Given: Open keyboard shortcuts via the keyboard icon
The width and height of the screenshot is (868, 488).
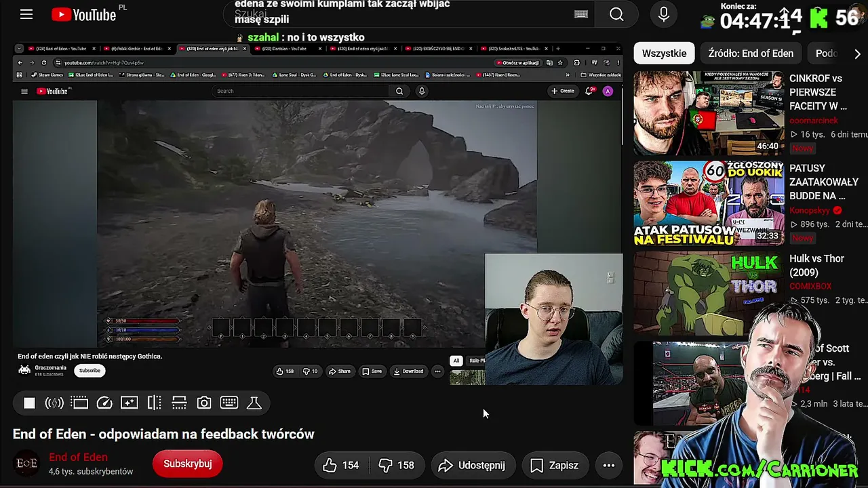Looking at the screenshot, I should point(229,403).
